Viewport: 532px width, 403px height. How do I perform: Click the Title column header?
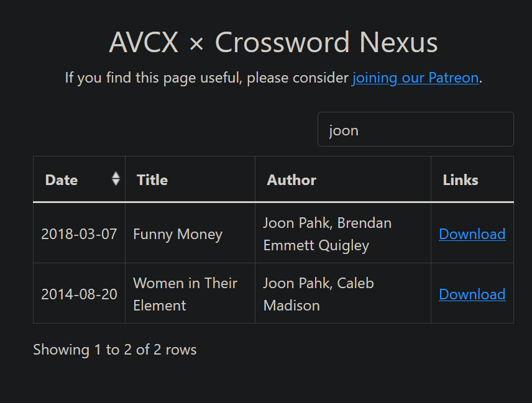tap(152, 179)
